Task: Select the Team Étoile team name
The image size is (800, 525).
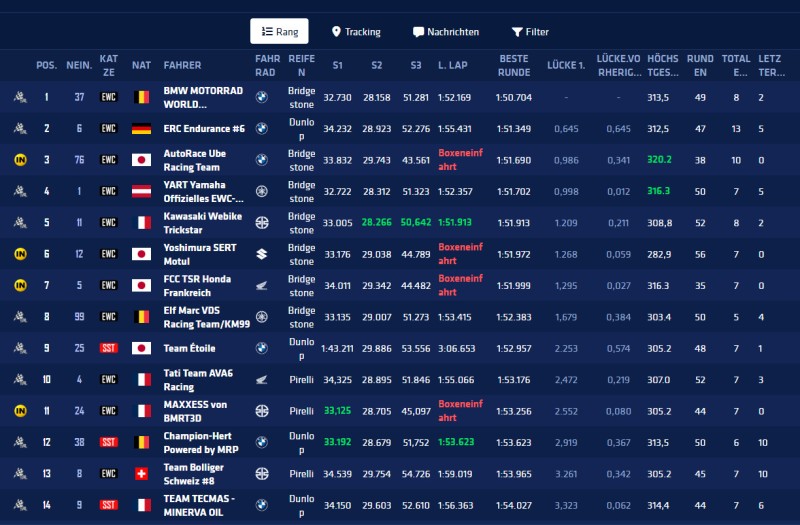Action: [189, 348]
